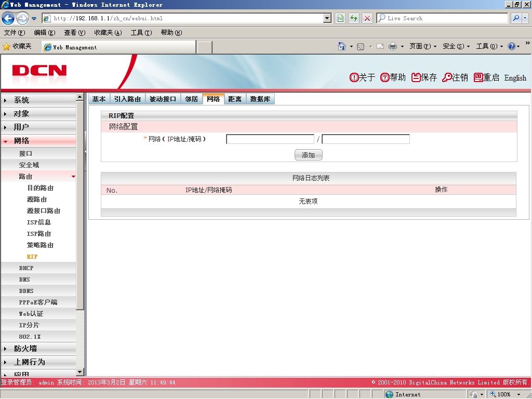Switch to the 引入路由 tab

[128, 99]
